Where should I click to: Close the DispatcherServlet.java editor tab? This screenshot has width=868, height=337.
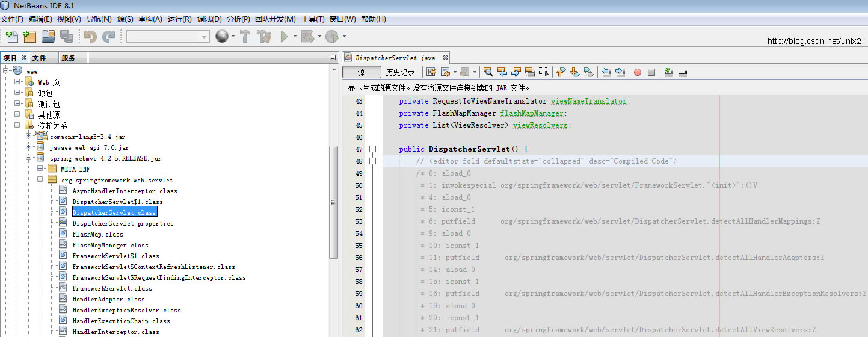(445, 58)
